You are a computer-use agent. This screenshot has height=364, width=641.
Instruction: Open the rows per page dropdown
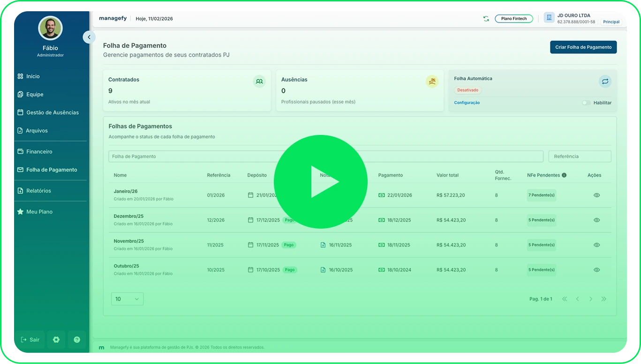[127, 299]
